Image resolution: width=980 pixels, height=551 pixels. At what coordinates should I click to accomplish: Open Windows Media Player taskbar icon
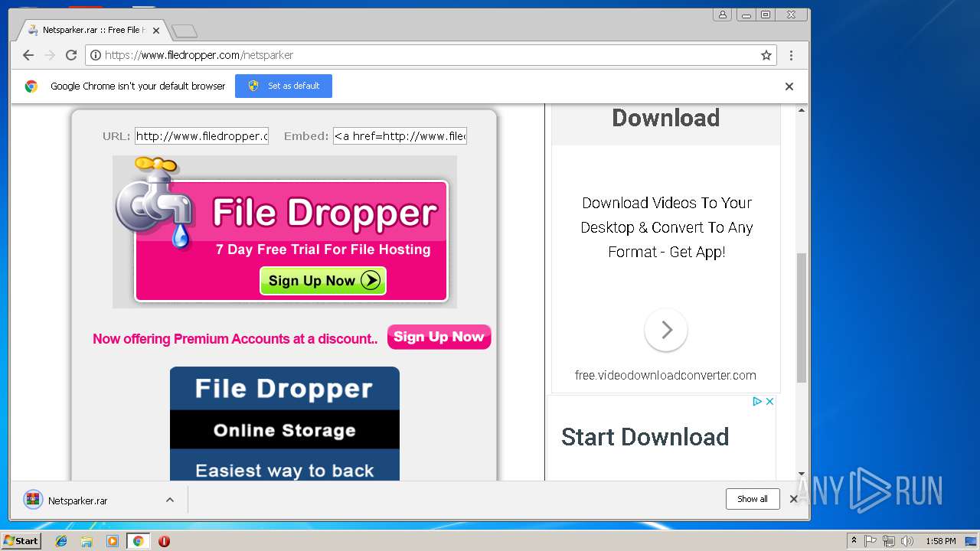(113, 541)
